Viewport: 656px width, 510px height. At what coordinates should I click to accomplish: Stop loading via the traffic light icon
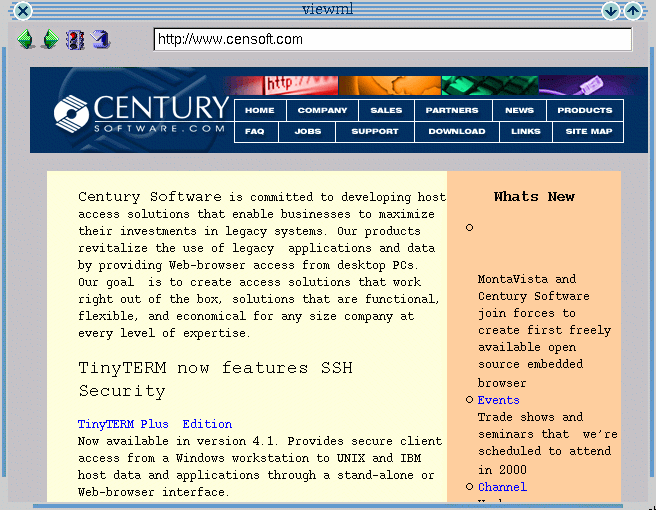(75, 40)
